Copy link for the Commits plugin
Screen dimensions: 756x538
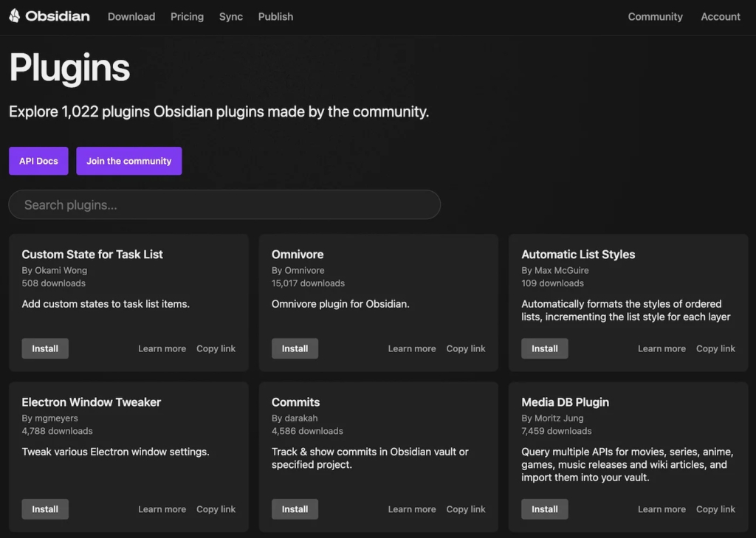[x=466, y=509]
